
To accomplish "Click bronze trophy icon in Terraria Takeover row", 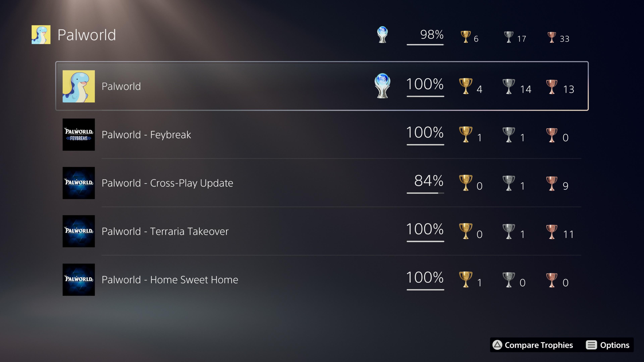I will pyautogui.click(x=551, y=231).
